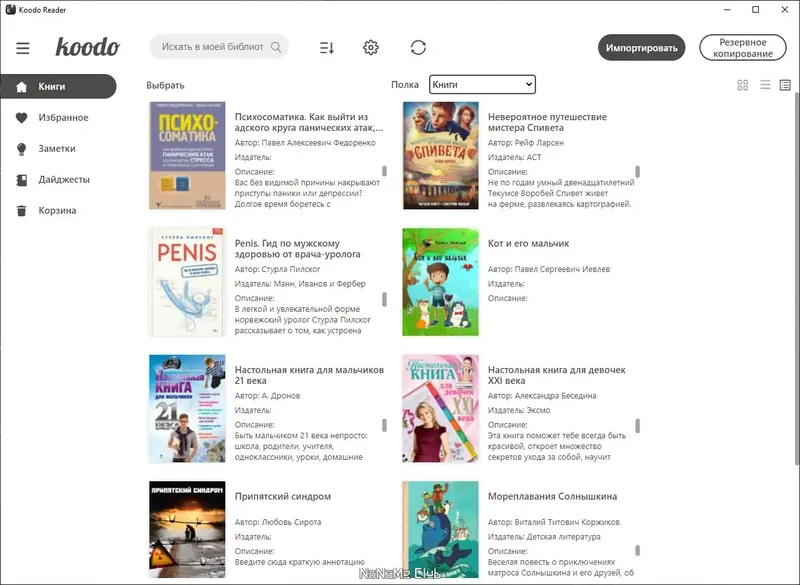
Task: Click title Невероятное путешествие мистера Спивета
Action: coord(547,122)
